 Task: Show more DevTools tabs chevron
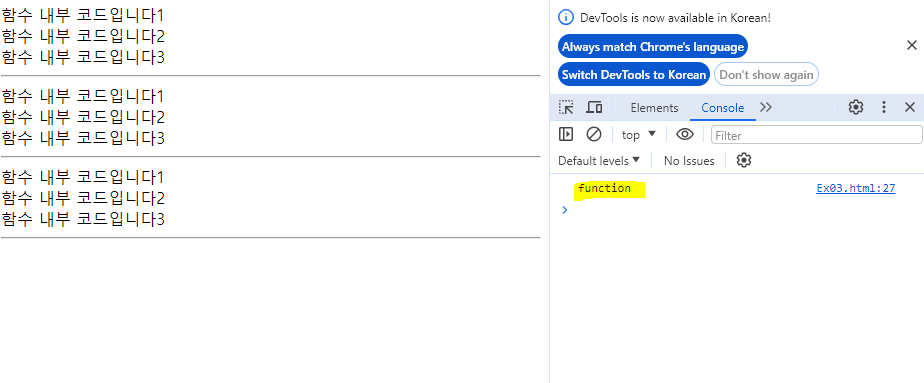pyautogui.click(x=765, y=107)
